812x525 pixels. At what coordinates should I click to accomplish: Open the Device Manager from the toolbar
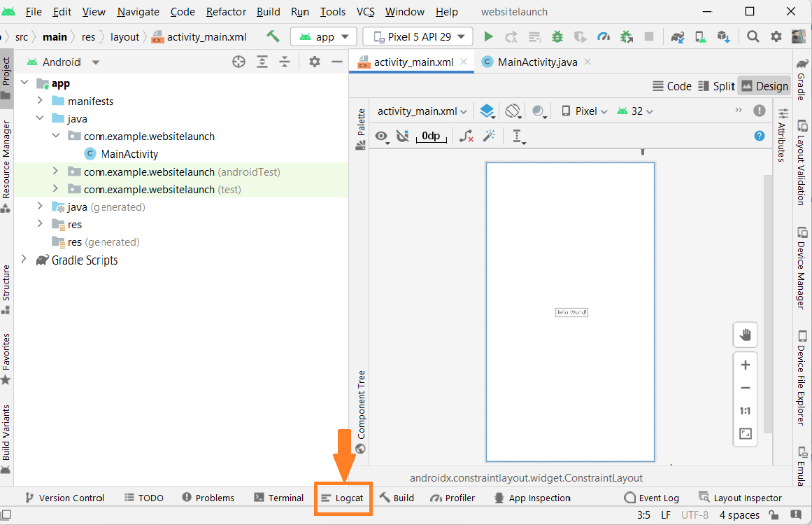[x=699, y=36]
